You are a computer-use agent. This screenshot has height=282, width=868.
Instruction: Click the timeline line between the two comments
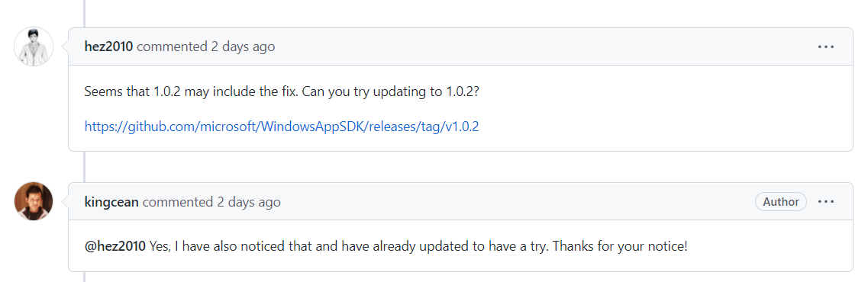85,166
